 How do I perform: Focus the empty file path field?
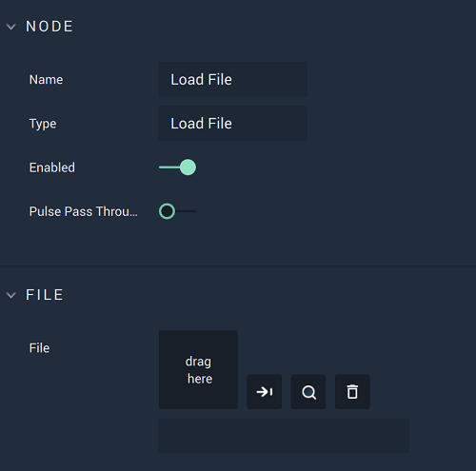pos(284,436)
